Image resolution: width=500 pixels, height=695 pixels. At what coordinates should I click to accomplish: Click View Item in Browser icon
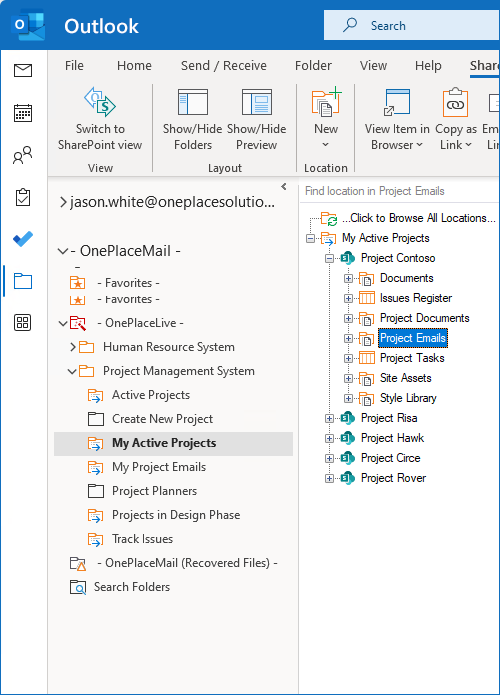[x=397, y=102]
